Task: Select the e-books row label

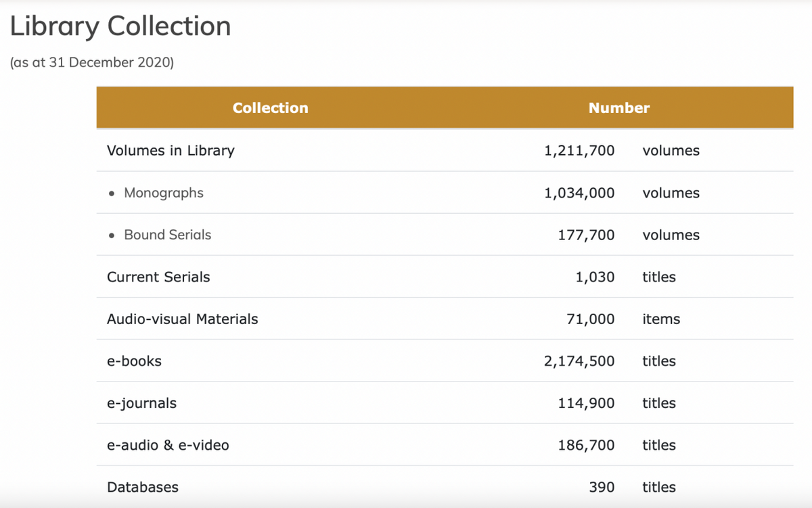Action: [x=134, y=361]
